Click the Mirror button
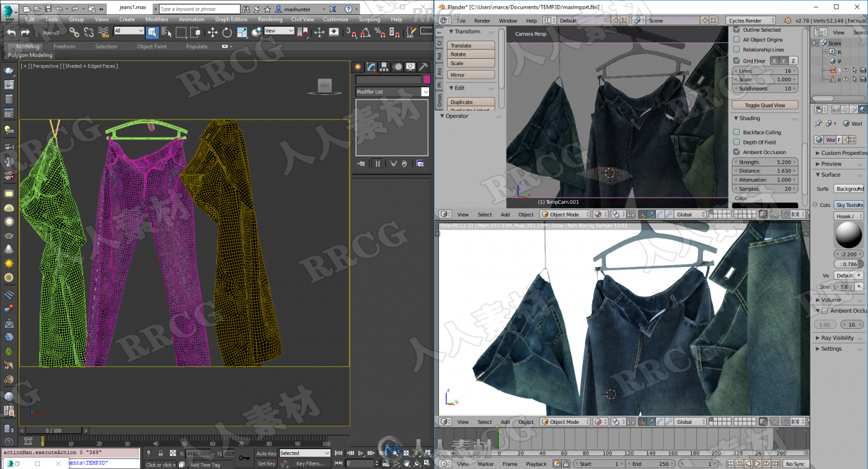The height and width of the screenshot is (469, 868). [x=471, y=75]
